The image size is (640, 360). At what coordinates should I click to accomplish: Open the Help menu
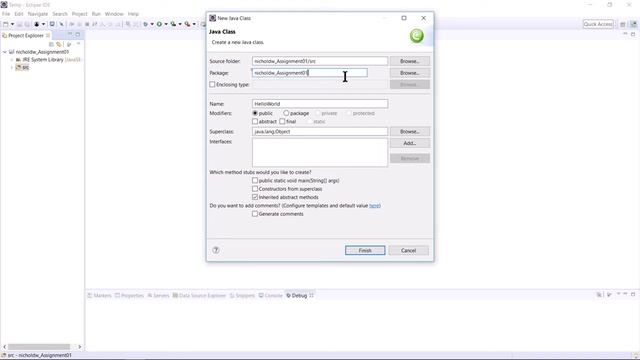click(133, 14)
